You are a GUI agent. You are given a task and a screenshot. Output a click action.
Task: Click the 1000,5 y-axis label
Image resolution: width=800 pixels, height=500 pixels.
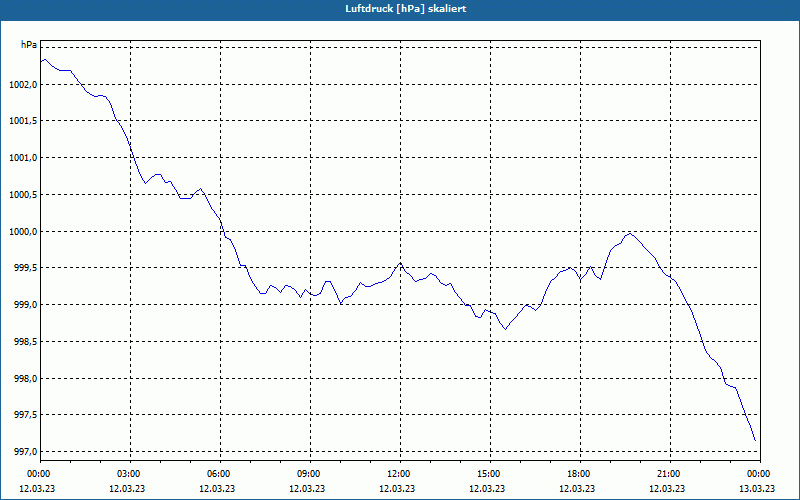click(x=23, y=195)
